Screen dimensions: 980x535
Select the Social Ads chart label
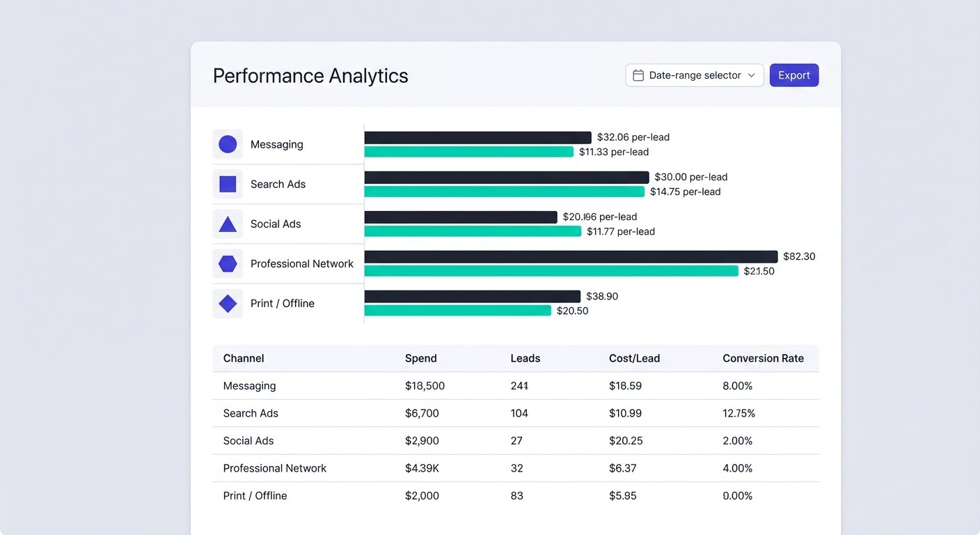pyautogui.click(x=276, y=224)
